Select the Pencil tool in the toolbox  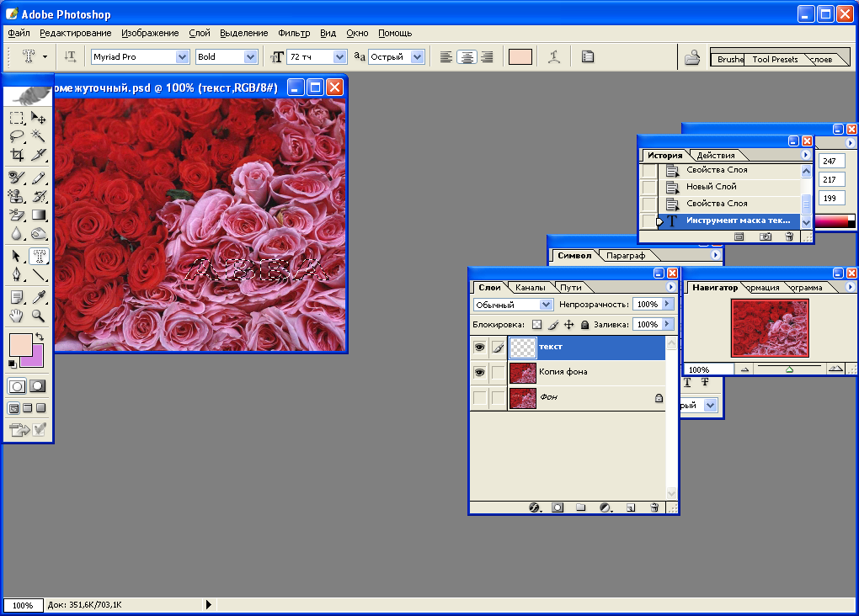tap(39, 178)
